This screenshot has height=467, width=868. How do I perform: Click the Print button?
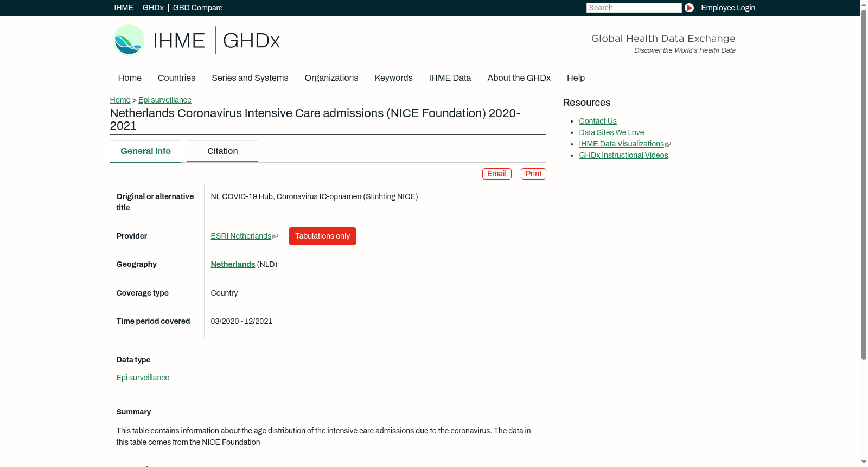click(533, 174)
